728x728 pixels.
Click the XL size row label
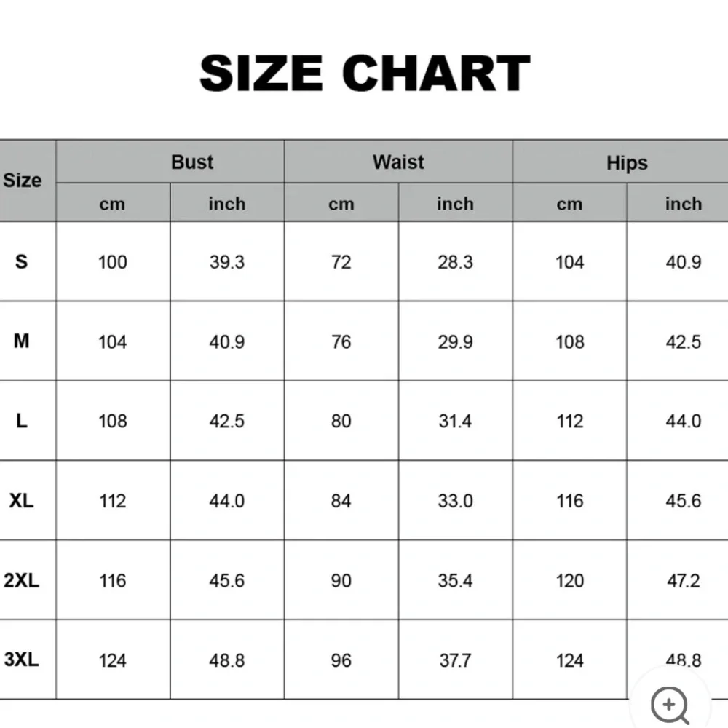tap(22, 501)
